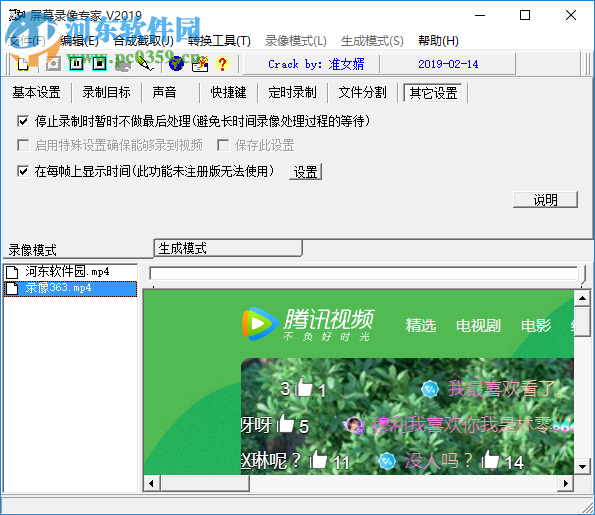This screenshot has width=595, height=515.
Task: Click the progress slider thumb handle
Action: [582, 274]
